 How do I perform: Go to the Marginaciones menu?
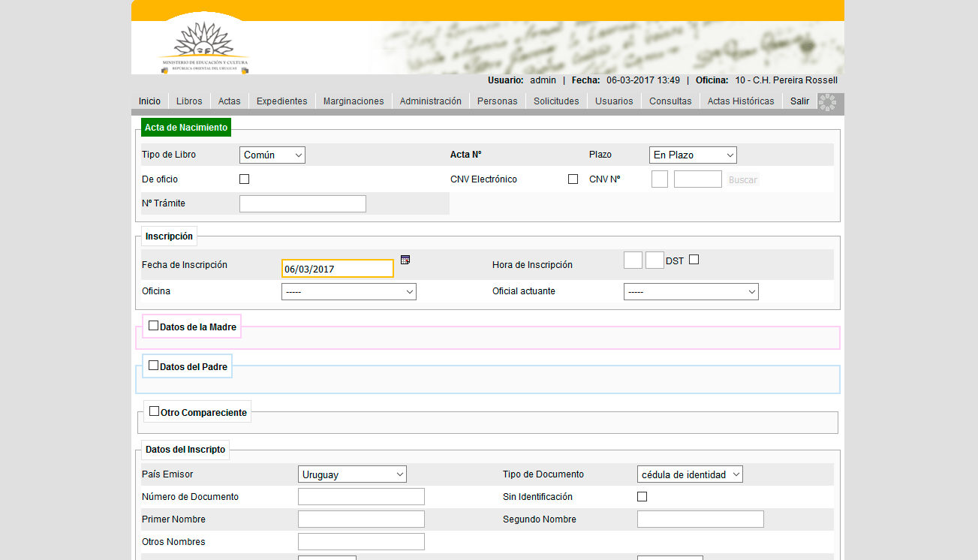(353, 101)
